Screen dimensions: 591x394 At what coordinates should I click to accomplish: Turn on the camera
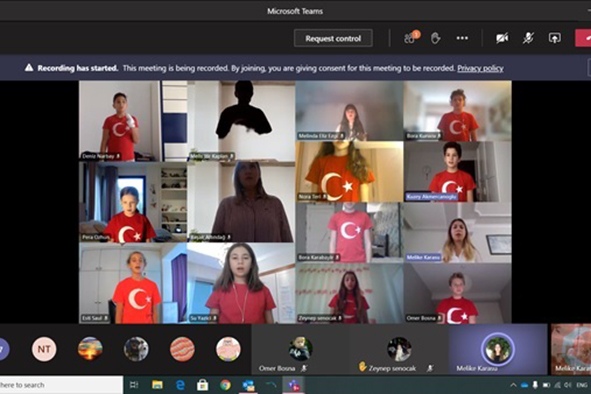[502, 38]
